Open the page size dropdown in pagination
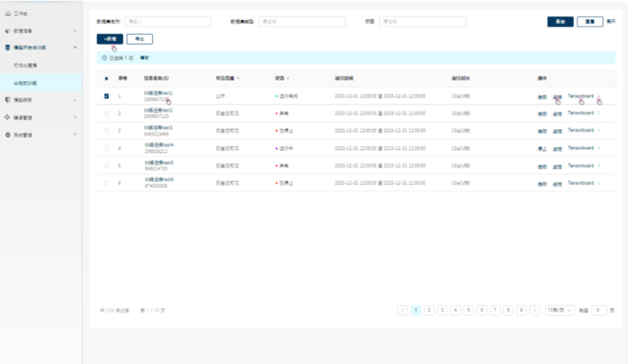The width and height of the screenshot is (628, 364). click(560, 310)
